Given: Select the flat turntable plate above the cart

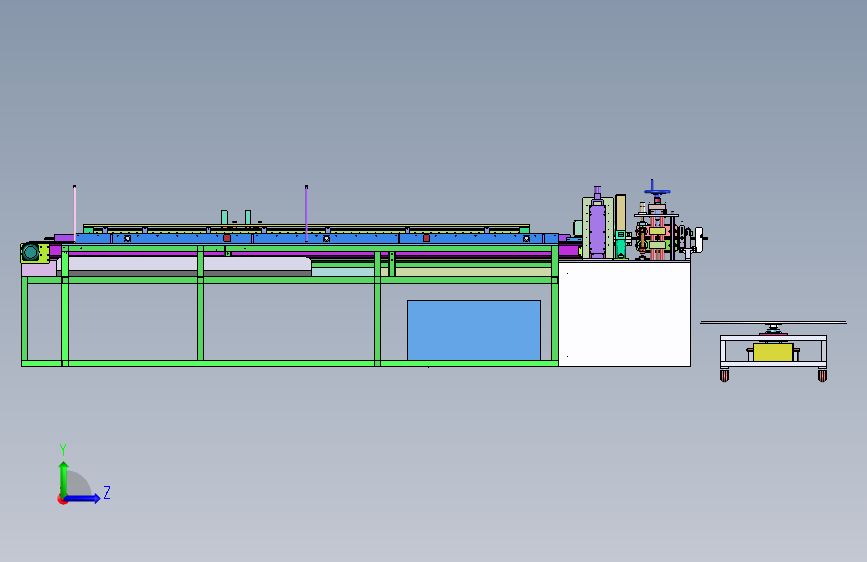Looking at the screenshot, I should click(773, 322).
